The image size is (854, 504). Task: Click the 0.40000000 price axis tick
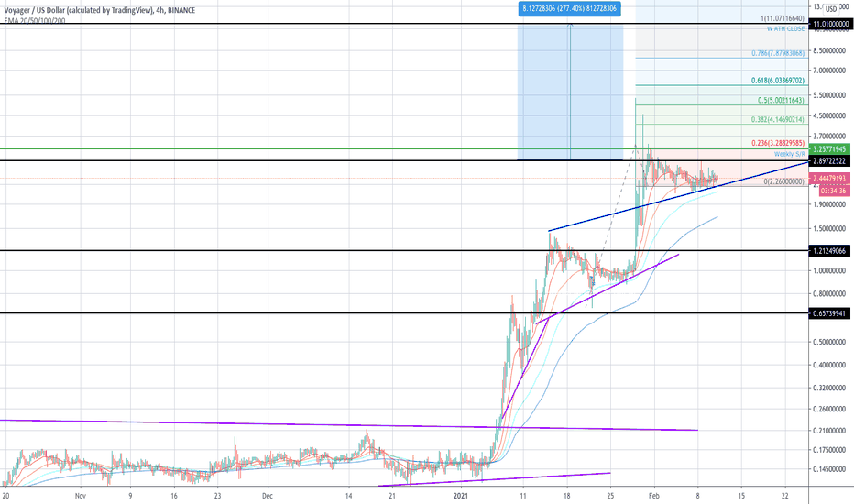click(x=829, y=365)
